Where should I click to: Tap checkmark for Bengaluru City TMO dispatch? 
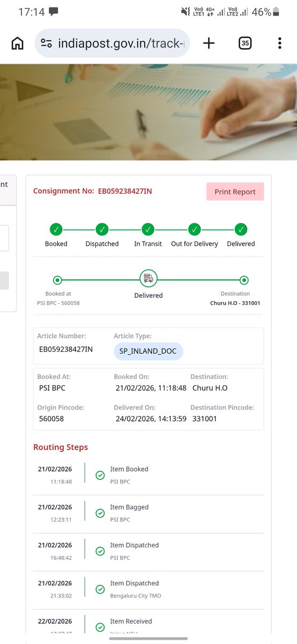pyautogui.click(x=100, y=589)
